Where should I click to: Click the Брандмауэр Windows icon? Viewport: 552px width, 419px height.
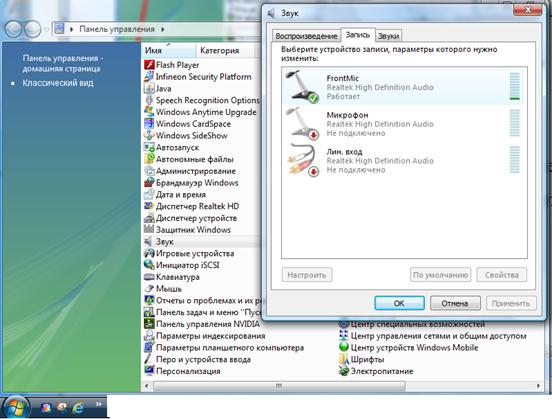tap(149, 182)
